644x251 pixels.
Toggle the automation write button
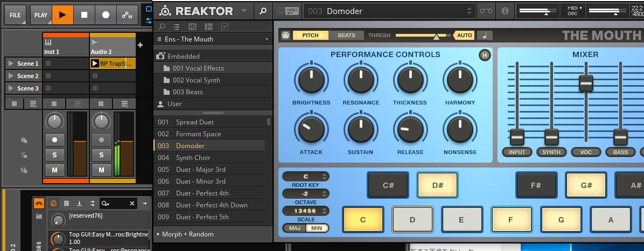coord(127,15)
